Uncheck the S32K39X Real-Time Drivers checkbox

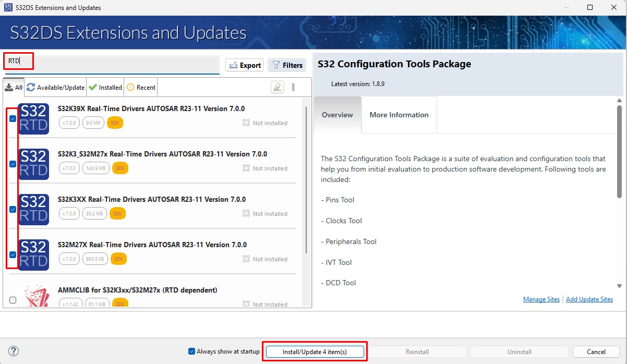(x=13, y=119)
